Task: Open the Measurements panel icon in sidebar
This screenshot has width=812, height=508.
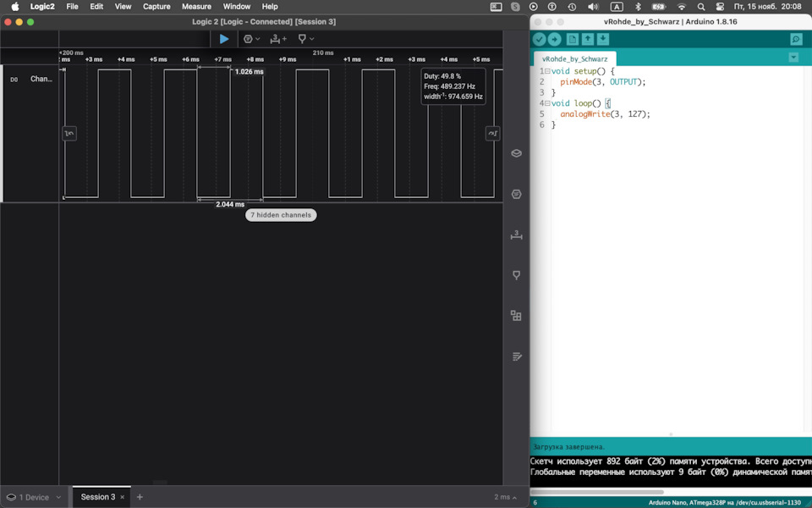Action: point(517,235)
